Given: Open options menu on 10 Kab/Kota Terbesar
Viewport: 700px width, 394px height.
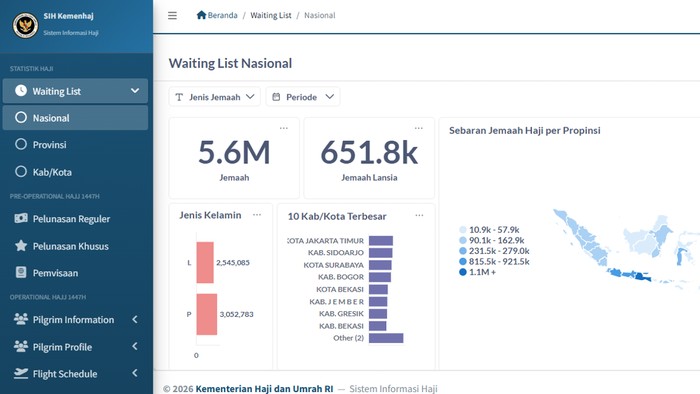Looking at the screenshot, I should (x=419, y=215).
